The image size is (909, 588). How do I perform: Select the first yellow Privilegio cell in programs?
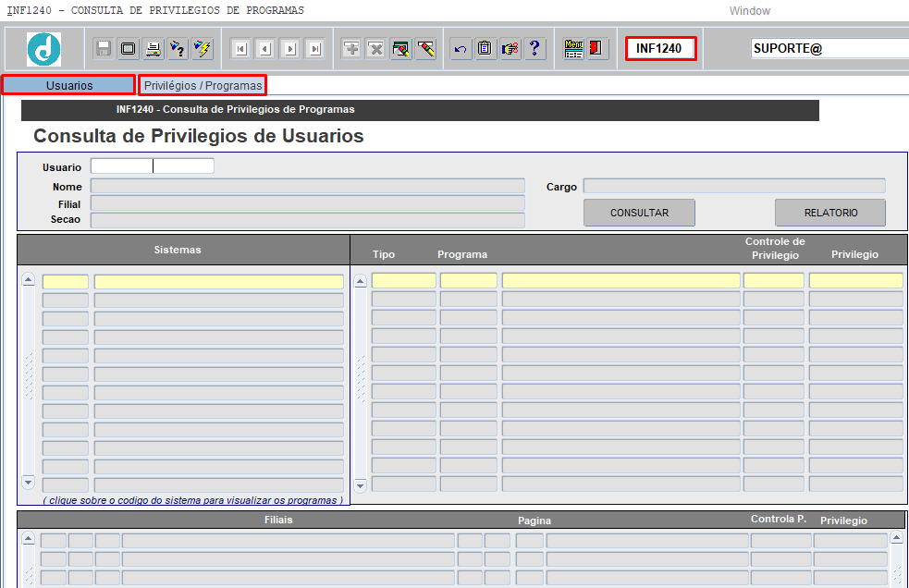(x=856, y=281)
